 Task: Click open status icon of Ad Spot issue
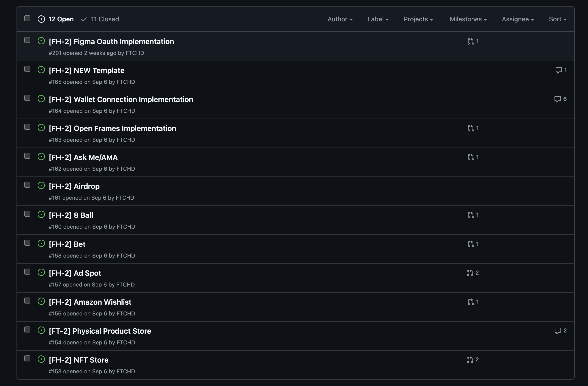pyautogui.click(x=41, y=272)
